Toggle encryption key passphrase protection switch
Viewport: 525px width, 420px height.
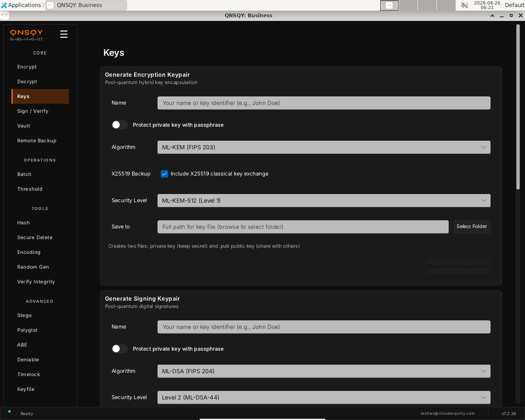point(119,125)
